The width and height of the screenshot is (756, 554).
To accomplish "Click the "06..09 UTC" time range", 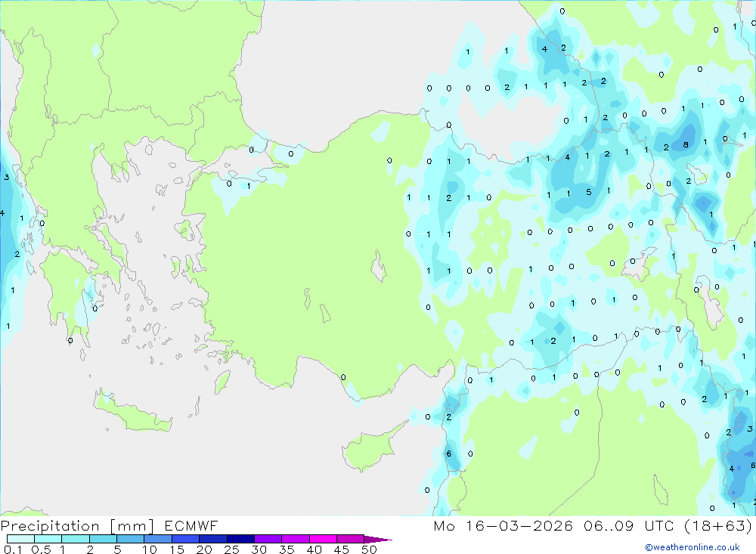I will (x=631, y=525).
